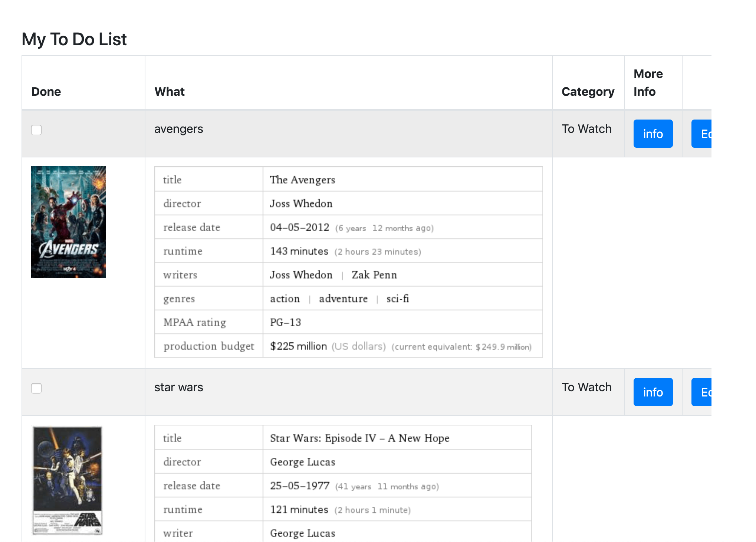Click the Avengers movie poster thumbnail

69,222
